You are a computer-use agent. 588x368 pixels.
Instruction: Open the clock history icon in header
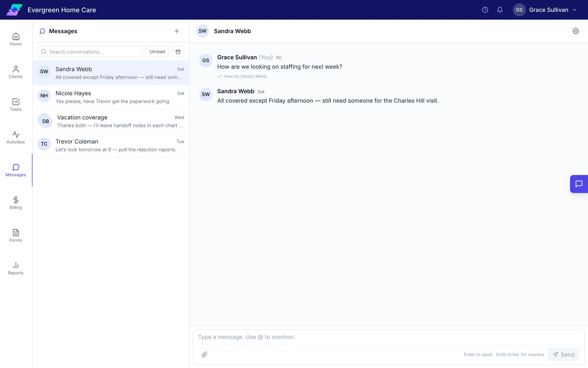485,10
